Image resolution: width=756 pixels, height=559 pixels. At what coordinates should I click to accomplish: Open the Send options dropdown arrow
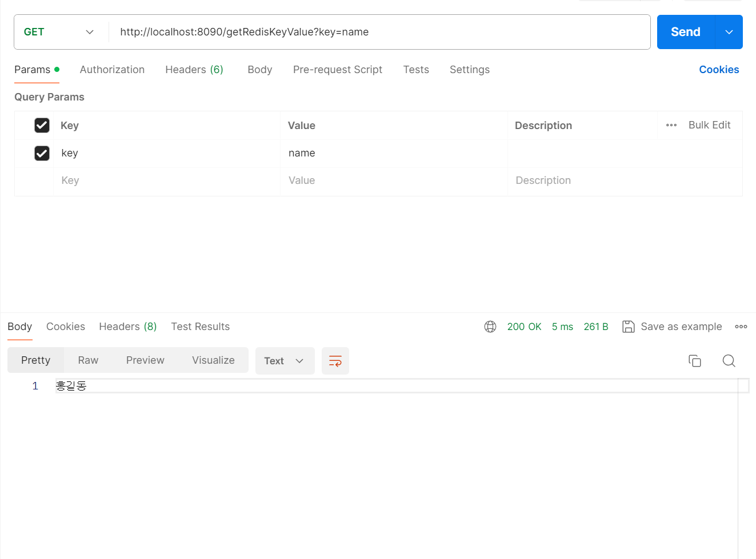(x=729, y=32)
